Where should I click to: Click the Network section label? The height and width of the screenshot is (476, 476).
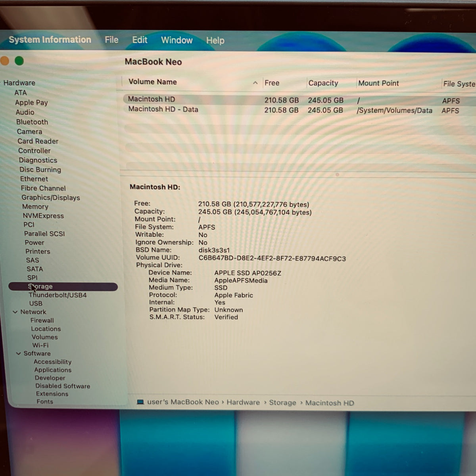33,312
